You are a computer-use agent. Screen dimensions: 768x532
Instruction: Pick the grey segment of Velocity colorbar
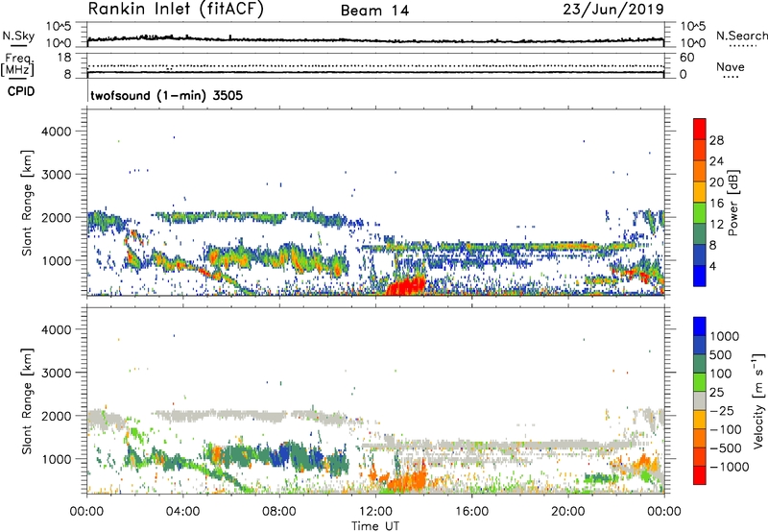(700, 400)
